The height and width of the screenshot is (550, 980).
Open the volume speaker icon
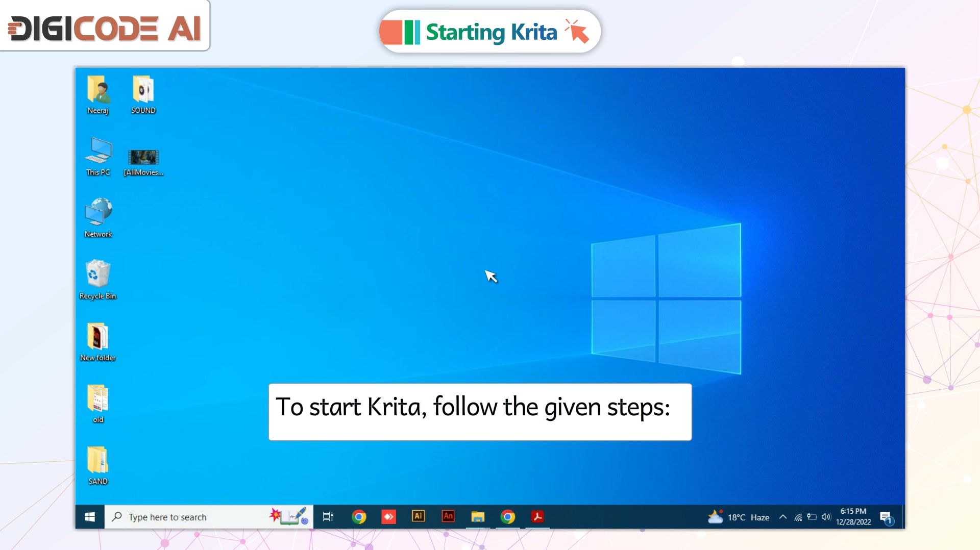[x=826, y=517]
